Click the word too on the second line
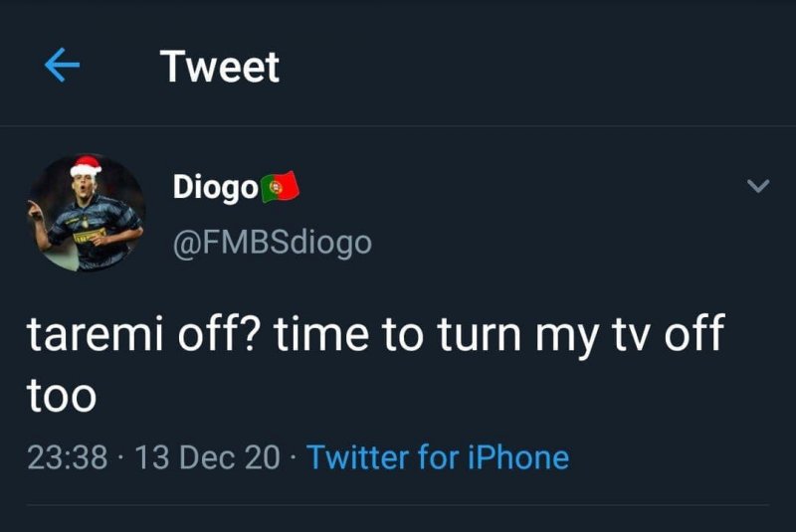Screen dimensions: 796x532 [x=62, y=396]
